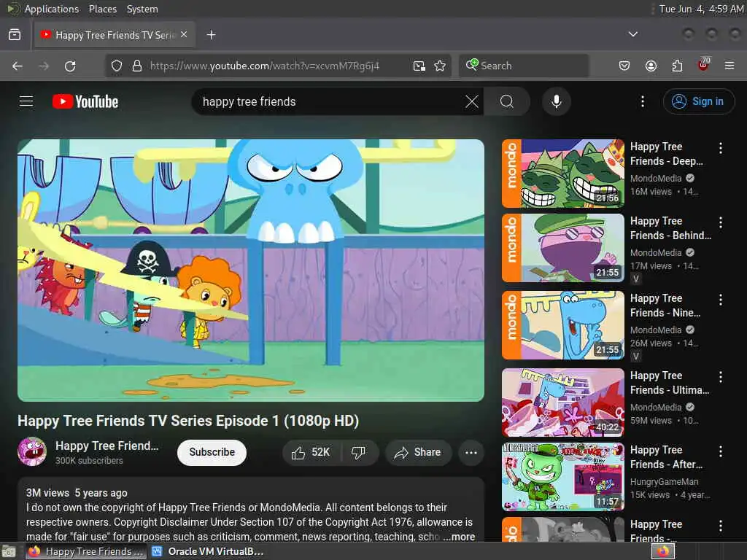
Task: Go to the YouTube home logo
Action: click(x=85, y=101)
